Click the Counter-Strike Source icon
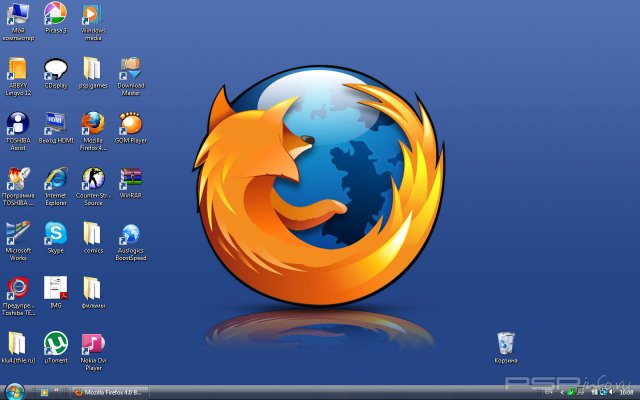Image resolution: width=640 pixels, height=400 pixels. [93, 179]
